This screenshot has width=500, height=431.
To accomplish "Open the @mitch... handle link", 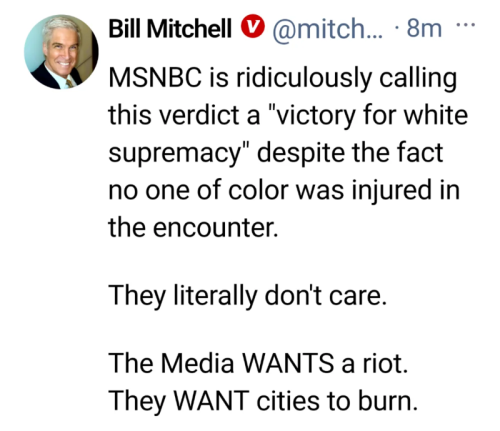I will pos(328,29).
